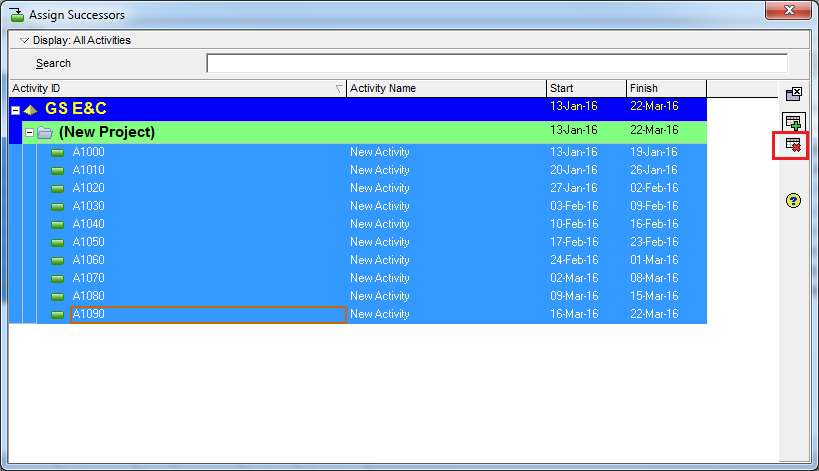Sort by Start column header
Viewport: 819px width, 471px height.
click(x=587, y=88)
